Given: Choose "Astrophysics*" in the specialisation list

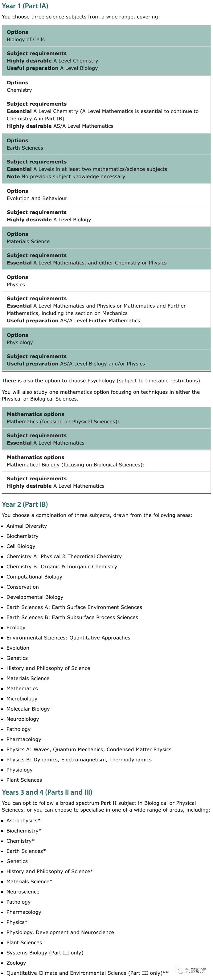Looking at the screenshot, I should [x=23, y=821].
